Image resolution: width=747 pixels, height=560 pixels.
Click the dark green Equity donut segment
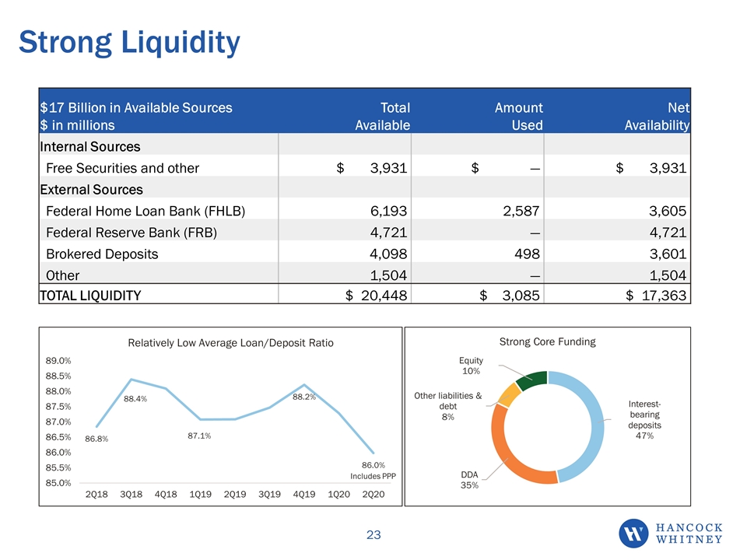(x=532, y=380)
